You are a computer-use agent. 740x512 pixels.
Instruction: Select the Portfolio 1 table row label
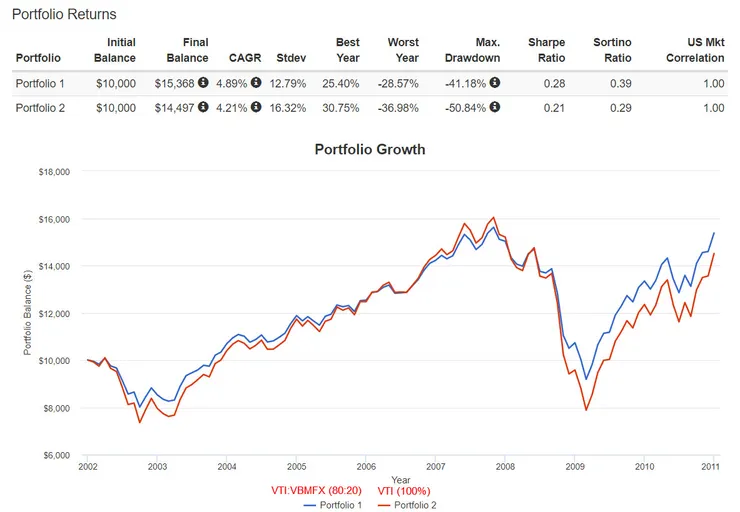coord(41,83)
